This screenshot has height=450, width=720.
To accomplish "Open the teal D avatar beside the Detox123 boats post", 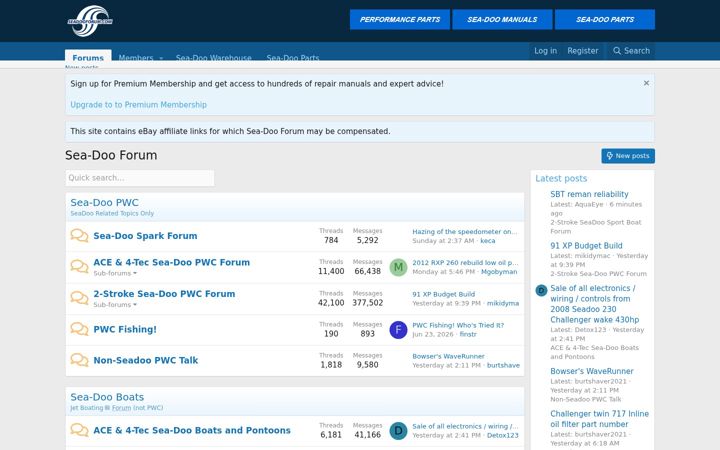I will coord(398,431).
